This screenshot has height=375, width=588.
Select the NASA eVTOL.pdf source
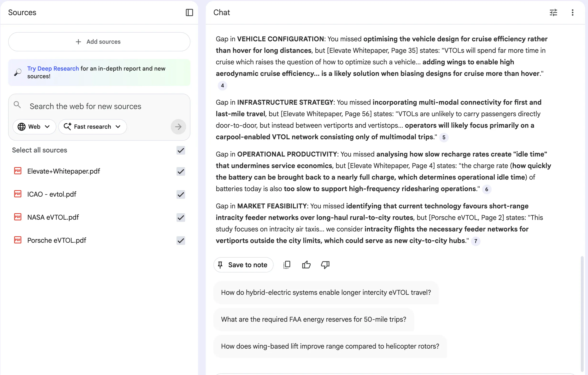(53, 217)
